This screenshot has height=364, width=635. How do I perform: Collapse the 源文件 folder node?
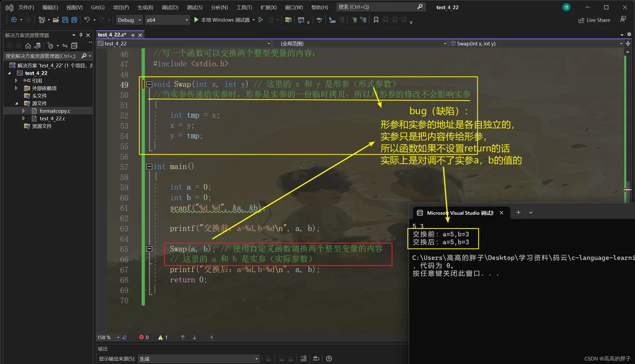point(16,103)
